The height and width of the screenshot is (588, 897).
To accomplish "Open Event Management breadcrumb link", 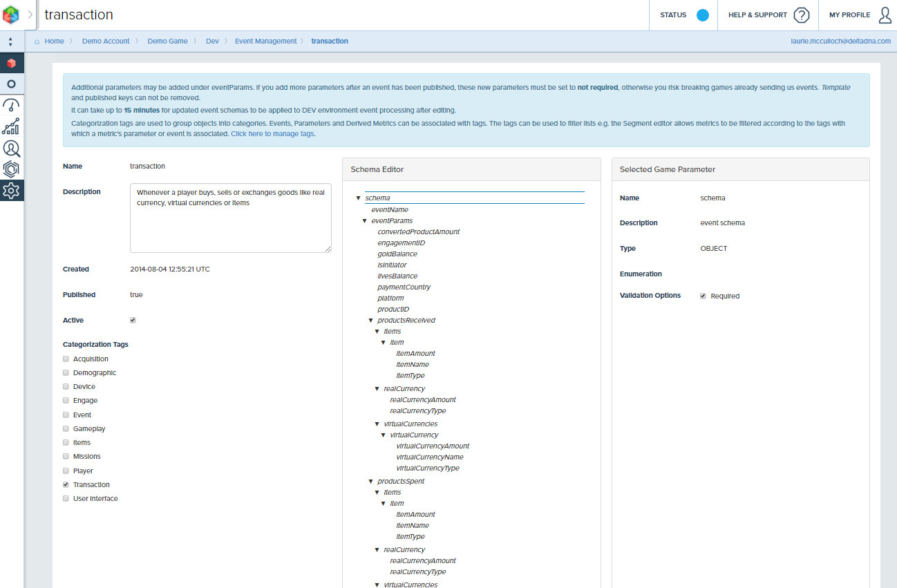I will 266,41.
